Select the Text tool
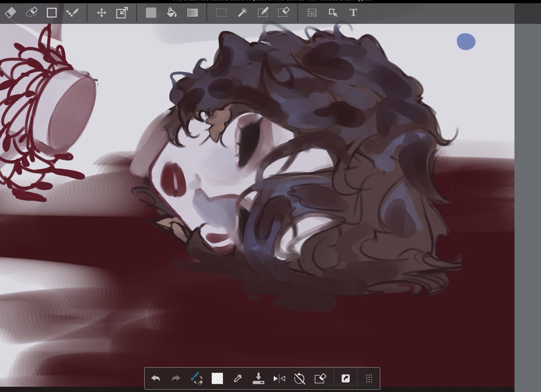The height and width of the screenshot is (392, 541). tap(353, 13)
